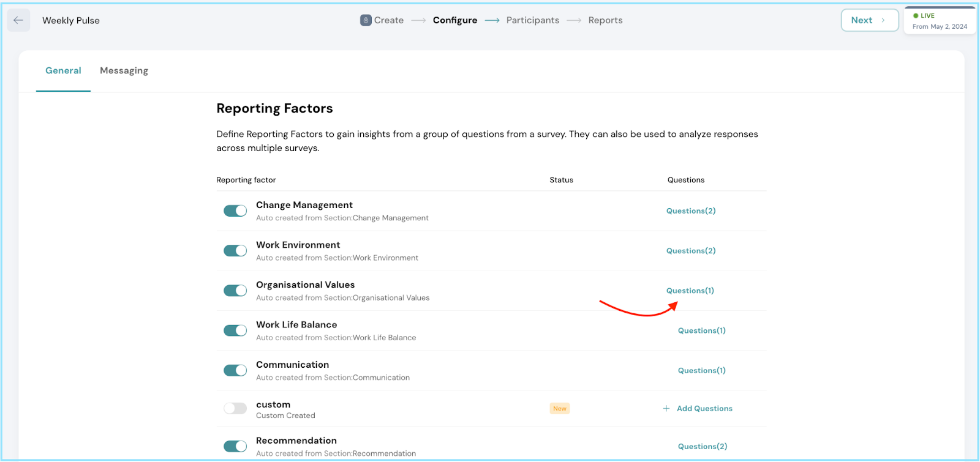
Task: Switch off the Communication factor
Action: coord(235,370)
